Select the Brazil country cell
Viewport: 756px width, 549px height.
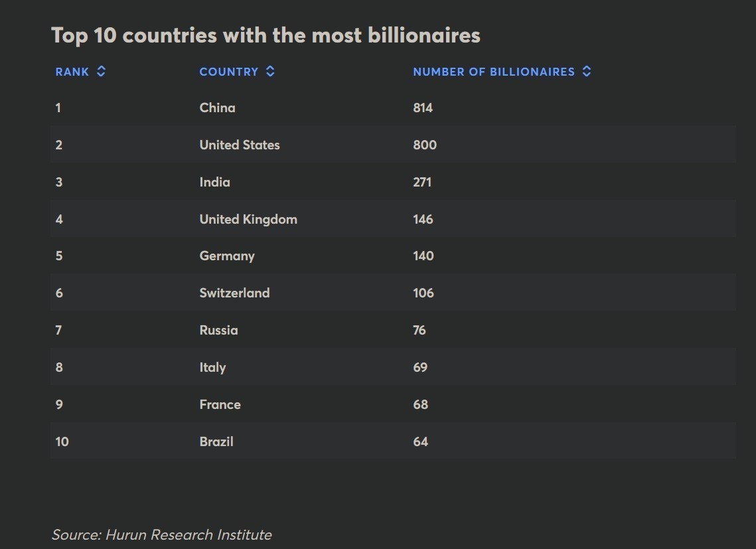pyautogui.click(x=216, y=441)
